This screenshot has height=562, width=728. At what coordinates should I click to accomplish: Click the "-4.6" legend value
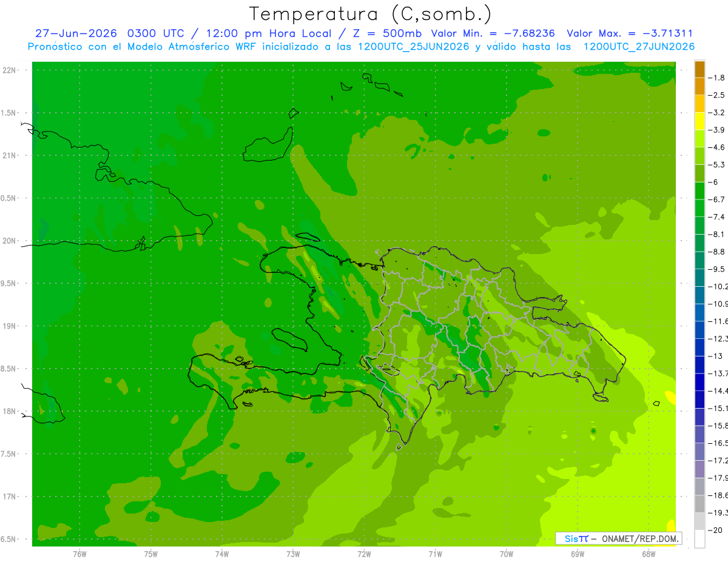(x=716, y=148)
